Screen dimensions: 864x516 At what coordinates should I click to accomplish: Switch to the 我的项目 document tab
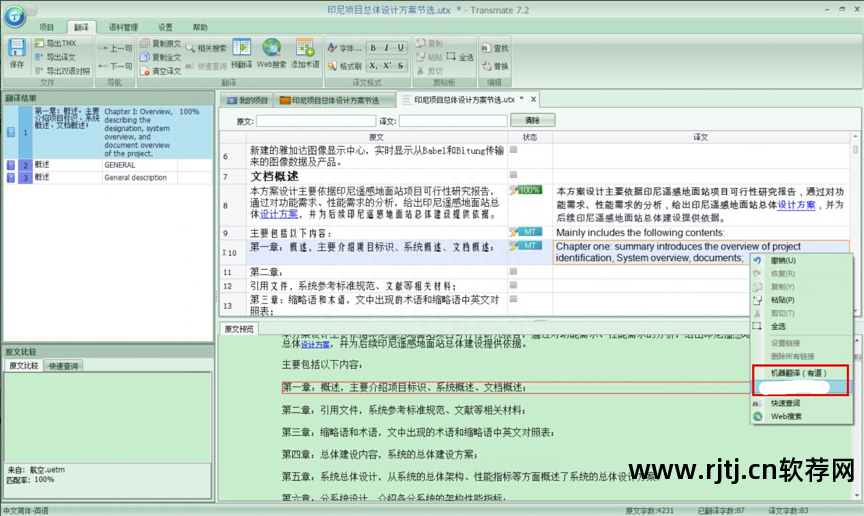[x=247, y=100]
